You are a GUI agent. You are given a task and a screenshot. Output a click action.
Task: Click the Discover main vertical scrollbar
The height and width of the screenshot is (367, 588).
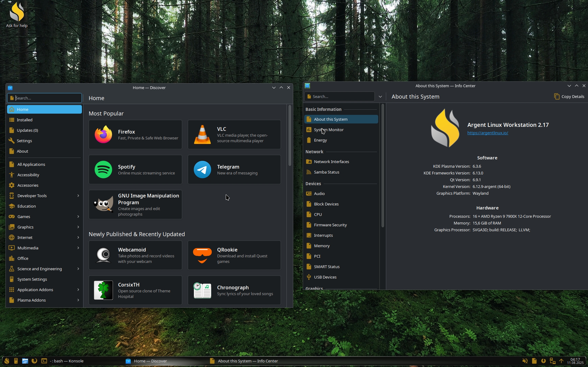(290, 135)
